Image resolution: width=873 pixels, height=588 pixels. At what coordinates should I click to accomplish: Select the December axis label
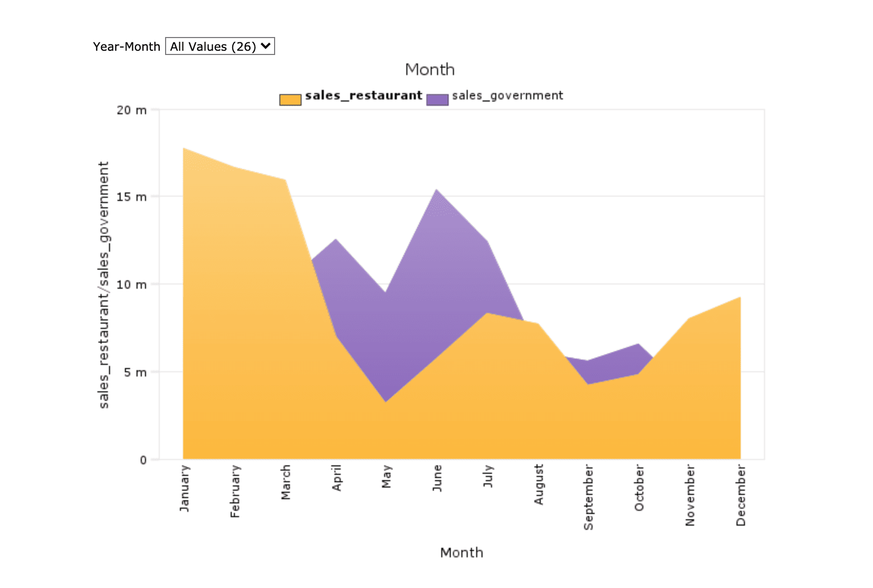(741, 495)
